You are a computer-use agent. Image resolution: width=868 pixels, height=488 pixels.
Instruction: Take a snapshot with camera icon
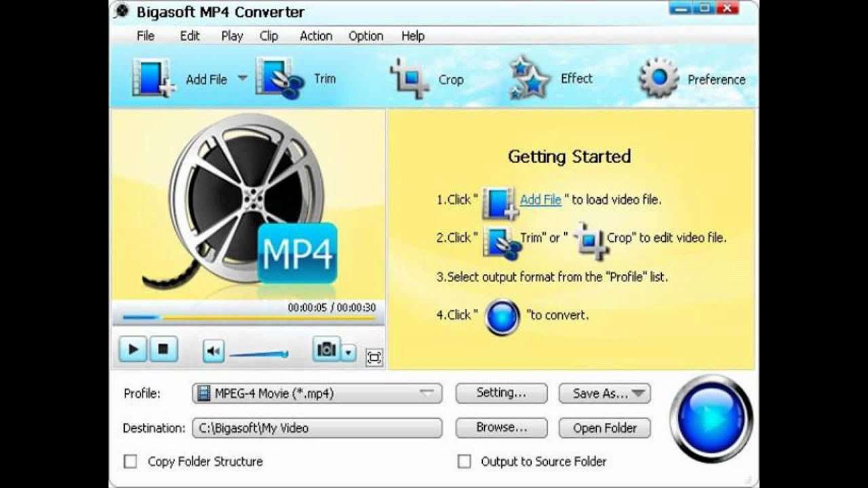coord(326,350)
